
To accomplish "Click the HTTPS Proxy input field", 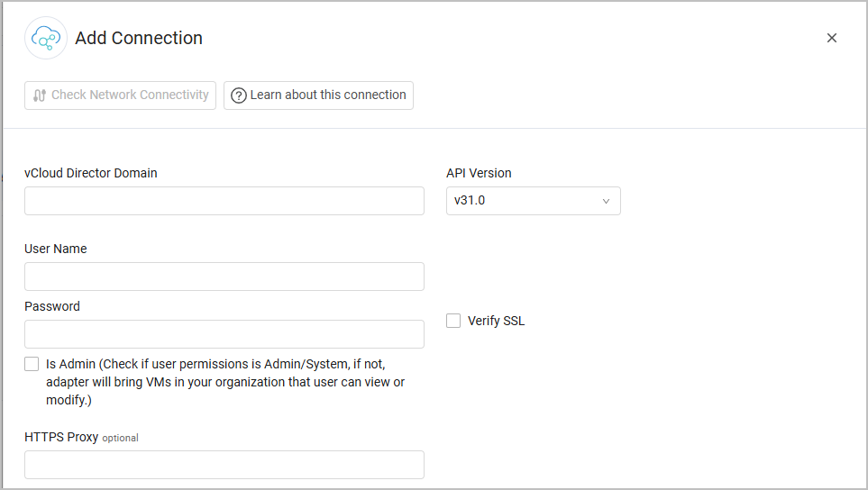I will point(224,465).
